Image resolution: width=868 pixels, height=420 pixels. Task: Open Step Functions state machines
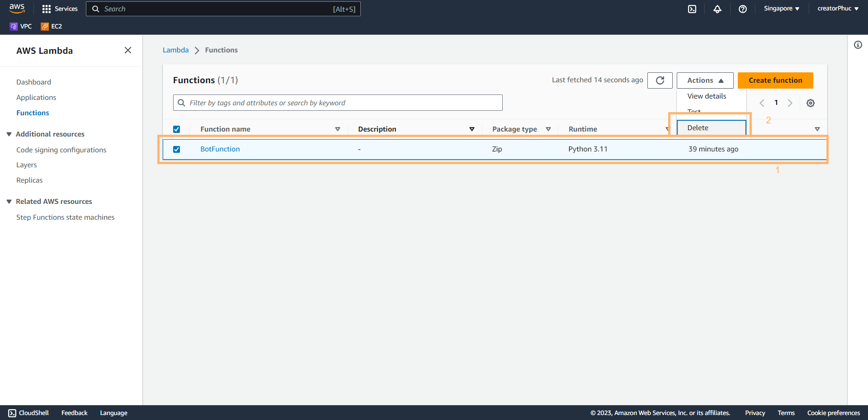pyautogui.click(x=66, y=217)
